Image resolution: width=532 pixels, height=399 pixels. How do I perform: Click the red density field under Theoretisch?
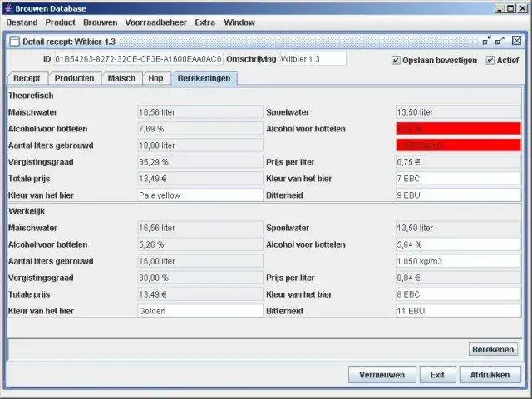tap(458, 145)
